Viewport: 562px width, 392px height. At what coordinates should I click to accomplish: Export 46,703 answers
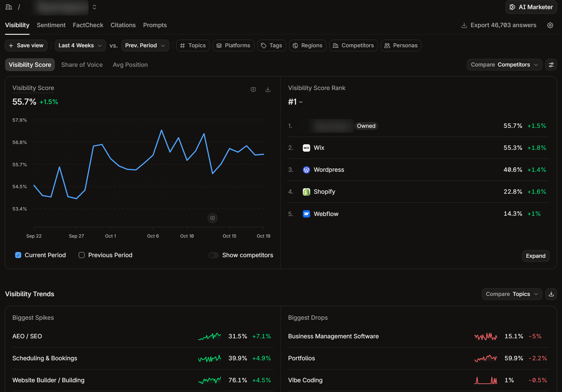coord(499,25)
